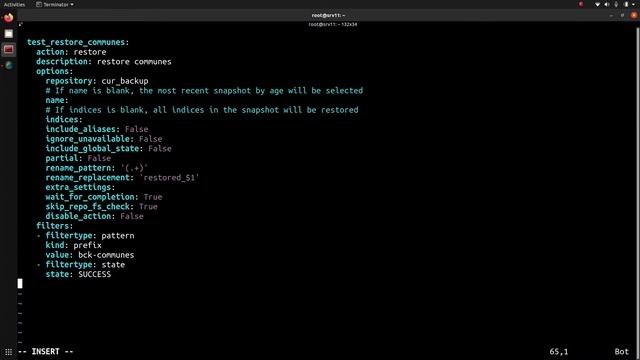Viewport: 640px width, 360px height.
Task: Click 'False' value of disable_action
Action: 131,216
